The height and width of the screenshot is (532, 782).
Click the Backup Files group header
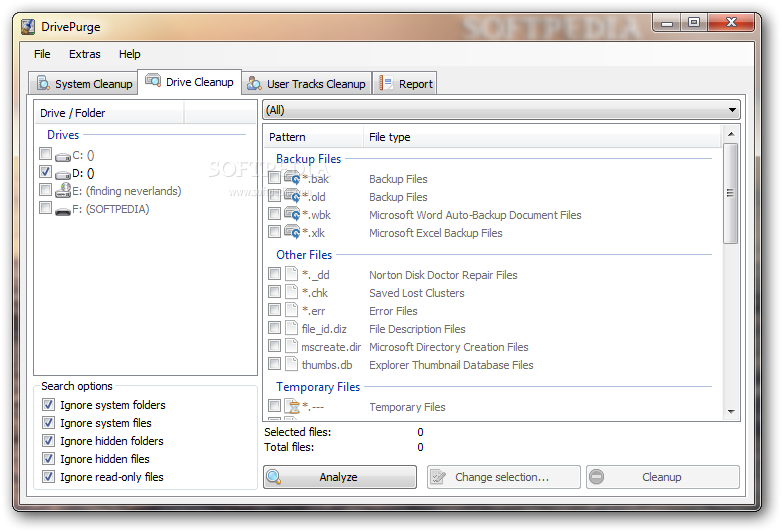tap(309, 159)
